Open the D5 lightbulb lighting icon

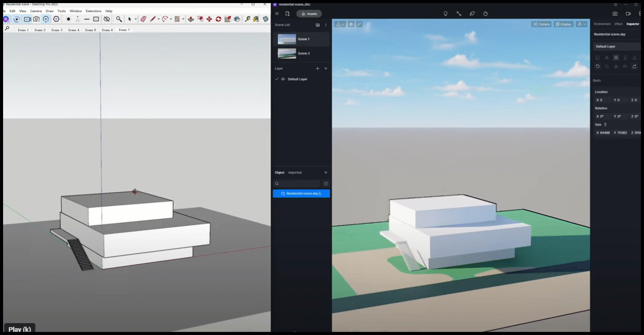pos(446,14)
